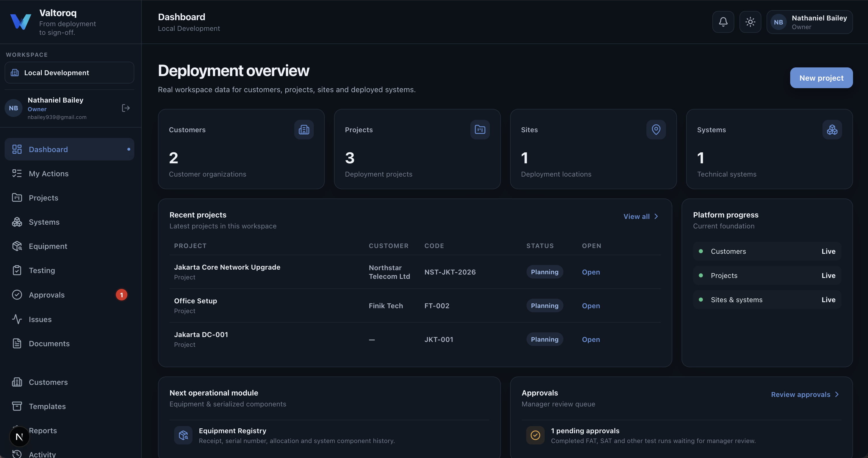Click the Projects count 3
Image resolution: width=868 pixels, height=458 pixels.
[350, 158]
